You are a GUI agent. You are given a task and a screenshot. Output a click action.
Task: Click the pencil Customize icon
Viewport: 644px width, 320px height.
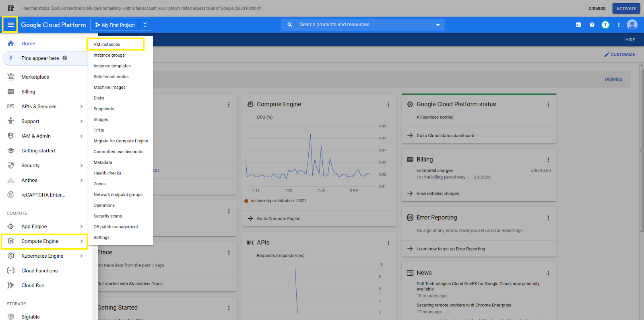click(607, 55)
